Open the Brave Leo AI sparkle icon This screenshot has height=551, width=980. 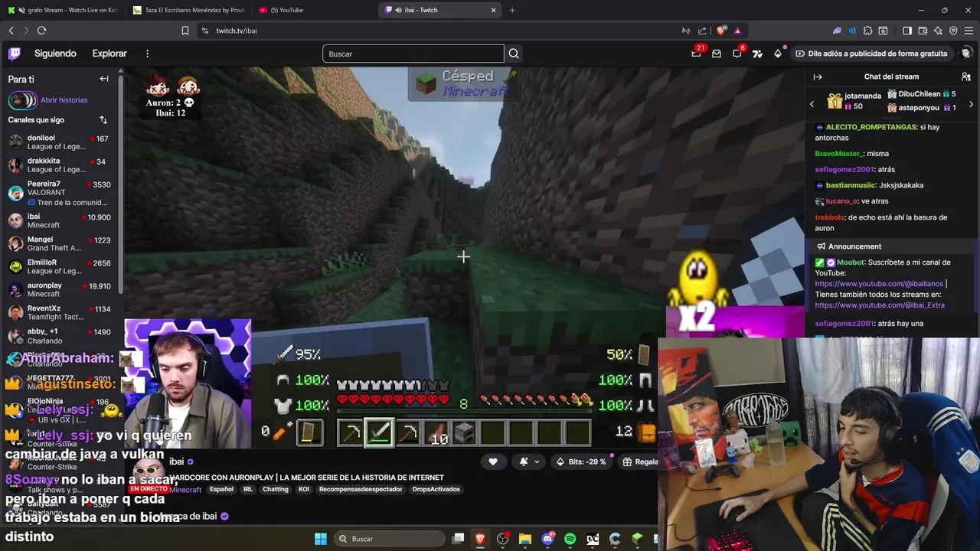pos(938,31)
